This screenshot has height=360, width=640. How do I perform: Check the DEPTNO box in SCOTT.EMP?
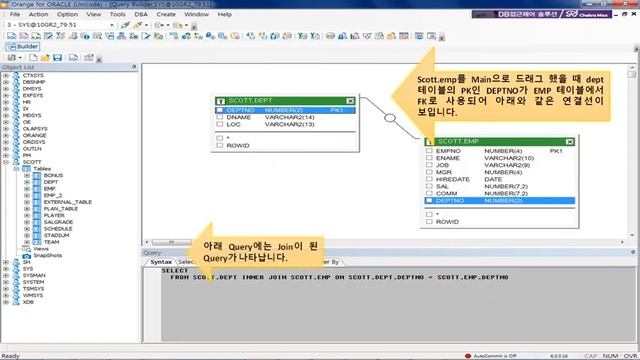(x=429, y=200)
